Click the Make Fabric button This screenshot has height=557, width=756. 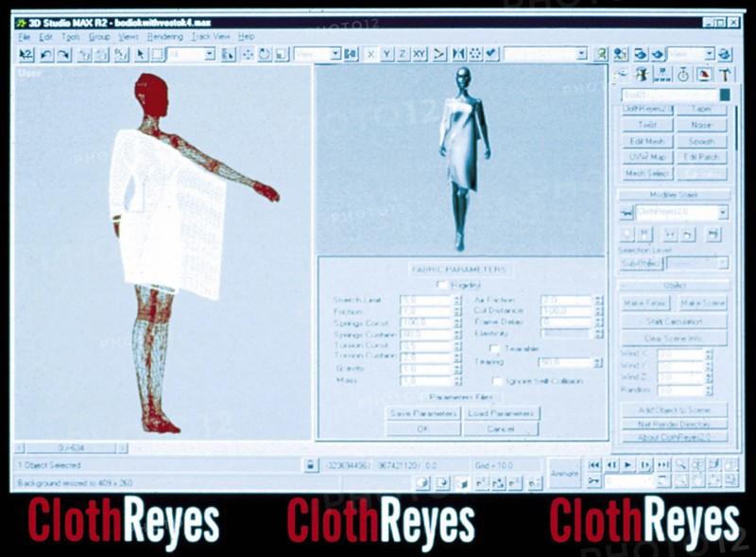[644, 304]
